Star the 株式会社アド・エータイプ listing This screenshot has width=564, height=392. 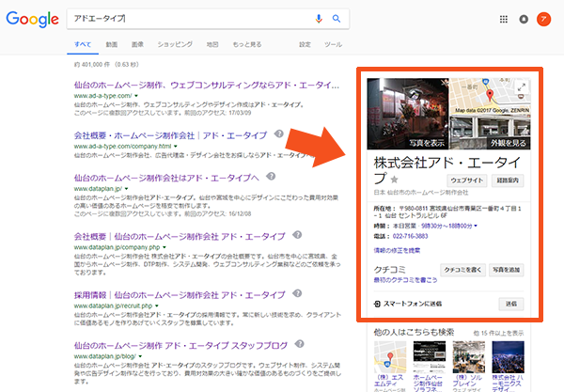pos(394,180)
